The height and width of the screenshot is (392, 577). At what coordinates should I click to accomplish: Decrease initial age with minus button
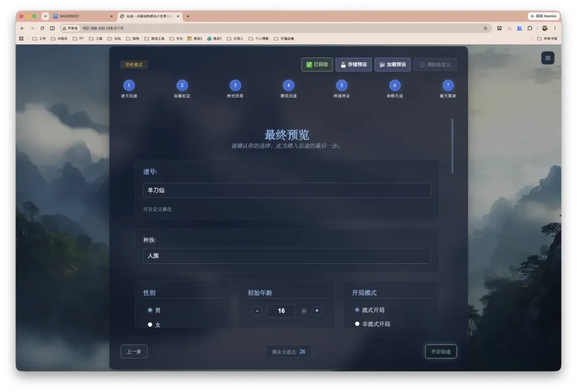coord(257,311)
